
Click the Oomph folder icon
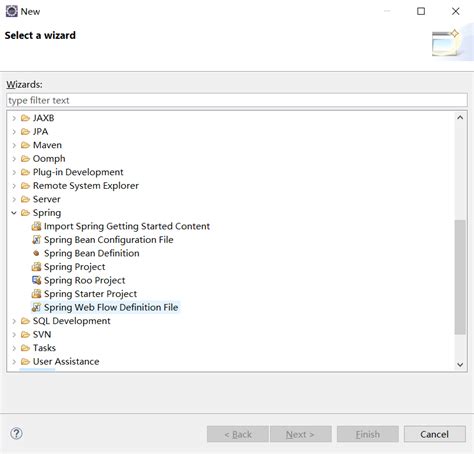tap(25, 159)
